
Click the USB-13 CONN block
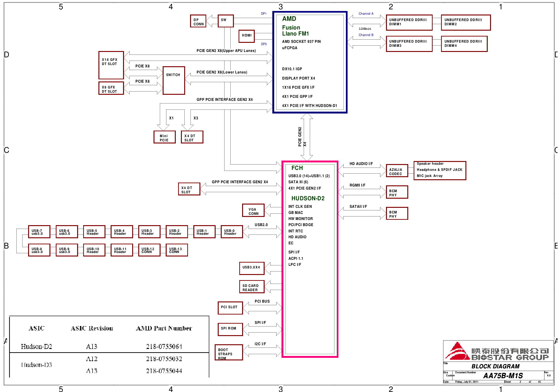[176, 250]
